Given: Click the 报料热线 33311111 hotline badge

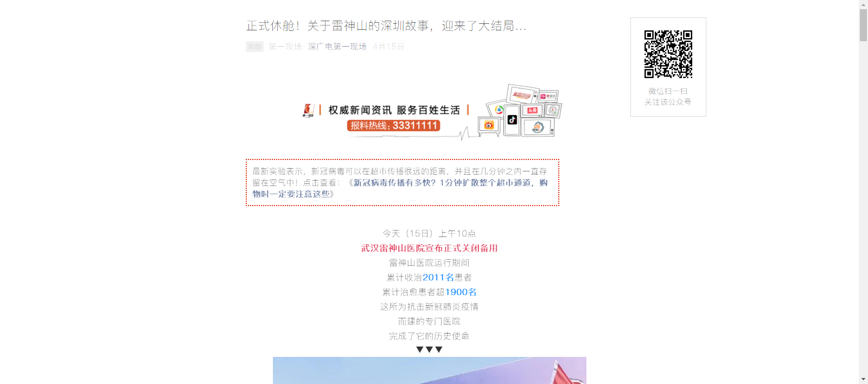Looking at the screenshot, I should pyautogui.click(x=393, y=126).
